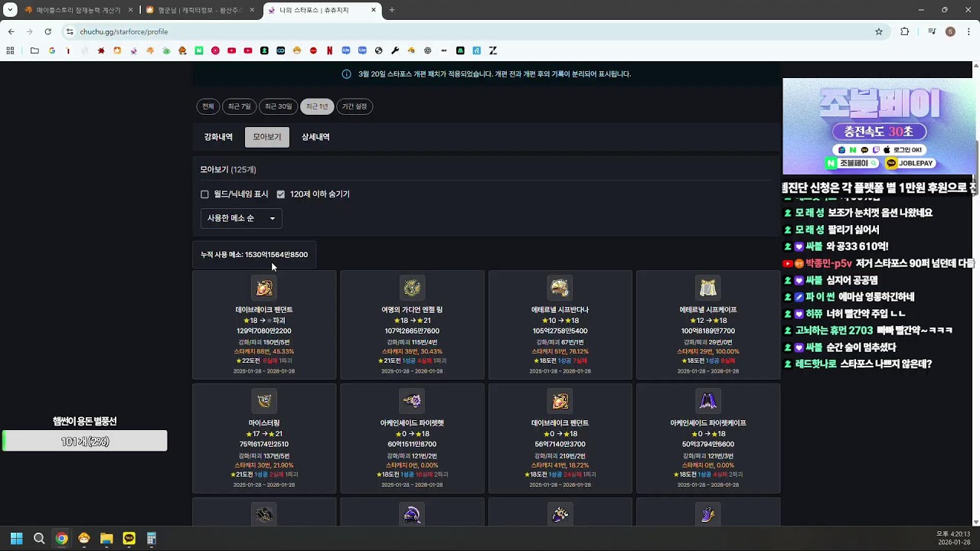This screenshot has height=551, width=980.
Task: View site information icon in address bar
Action: (x=70, y=31)
